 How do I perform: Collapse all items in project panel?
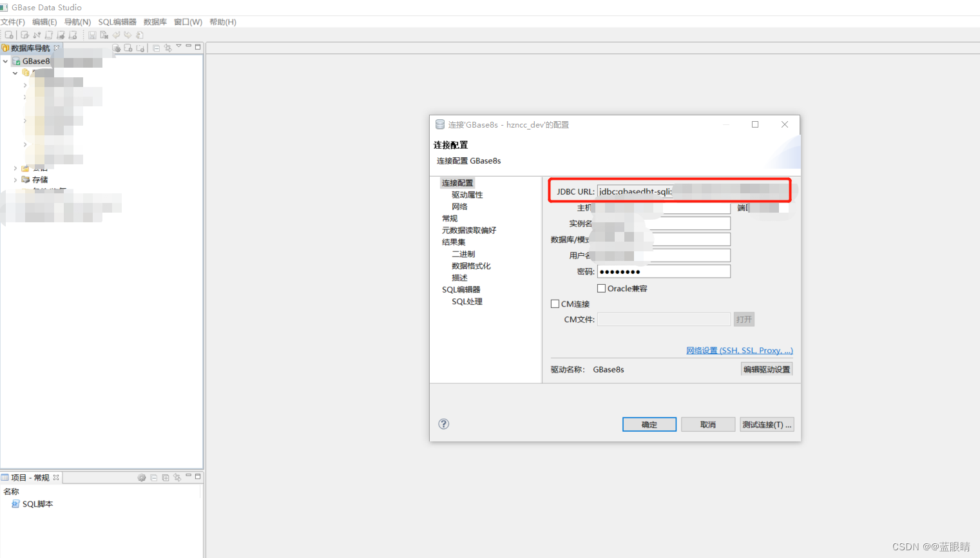point(153,477)
